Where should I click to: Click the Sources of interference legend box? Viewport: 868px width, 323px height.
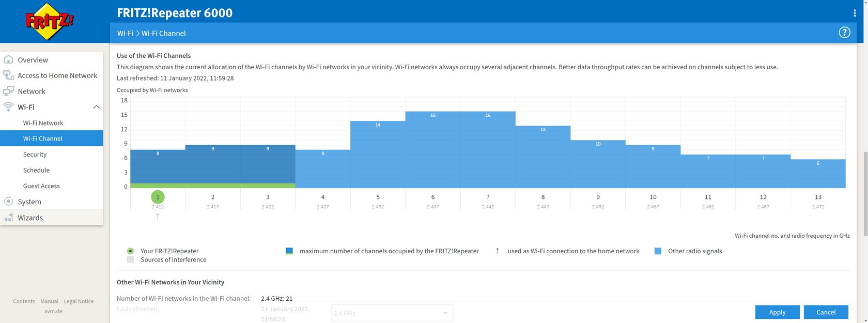pos(130,259)
